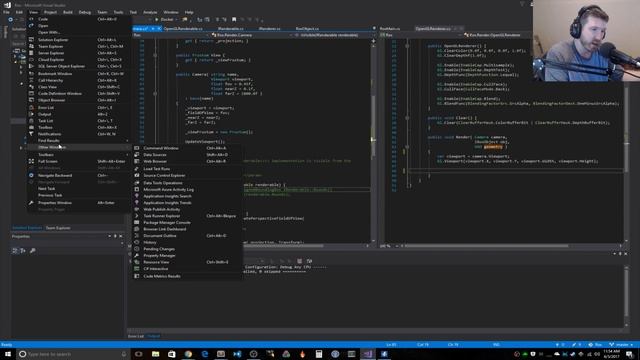Click the Cortana search box on taskbar
The image size is (640, 360).
tap(73, 354)
